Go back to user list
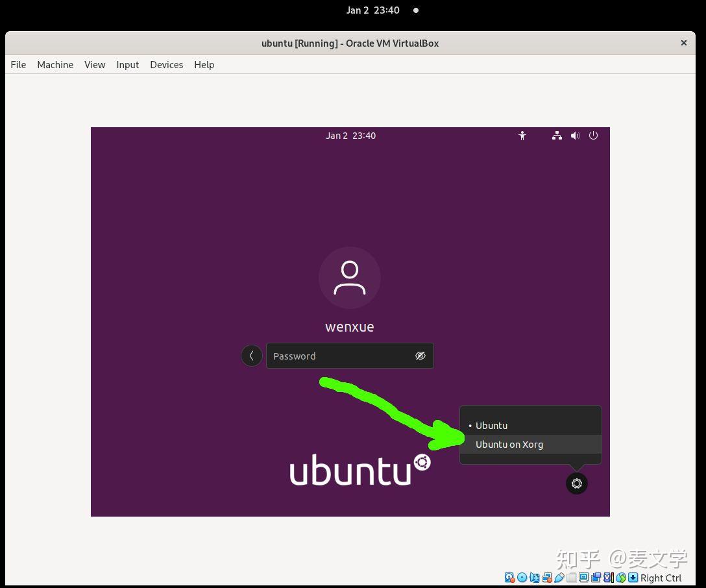Image resolution: width=706 pixels, height=588 pixels. 252,356
